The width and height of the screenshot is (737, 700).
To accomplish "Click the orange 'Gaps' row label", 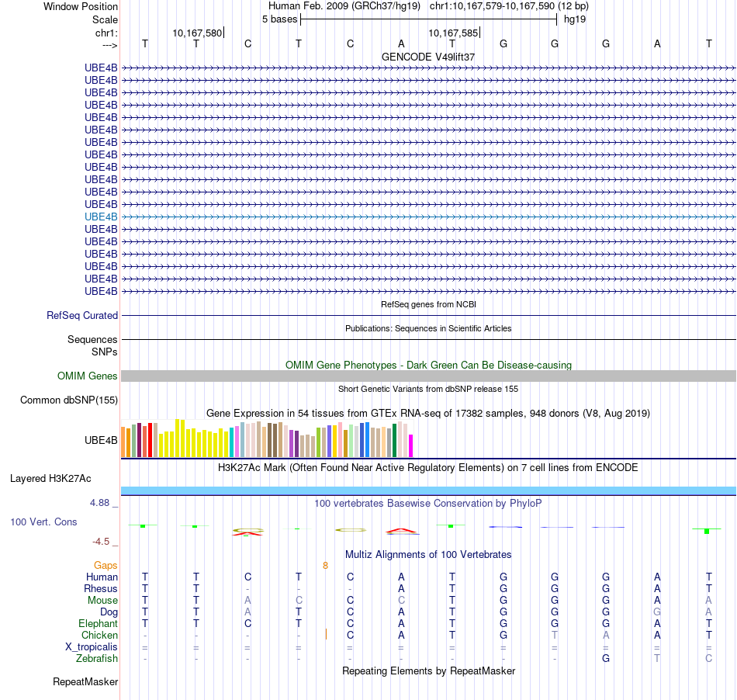I will click(106, 566).
